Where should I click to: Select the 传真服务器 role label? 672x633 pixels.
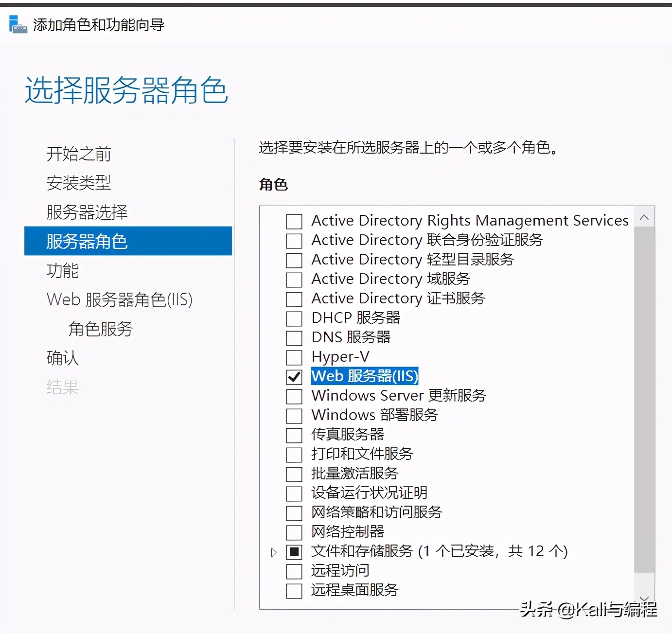click(x=348, y=435)
